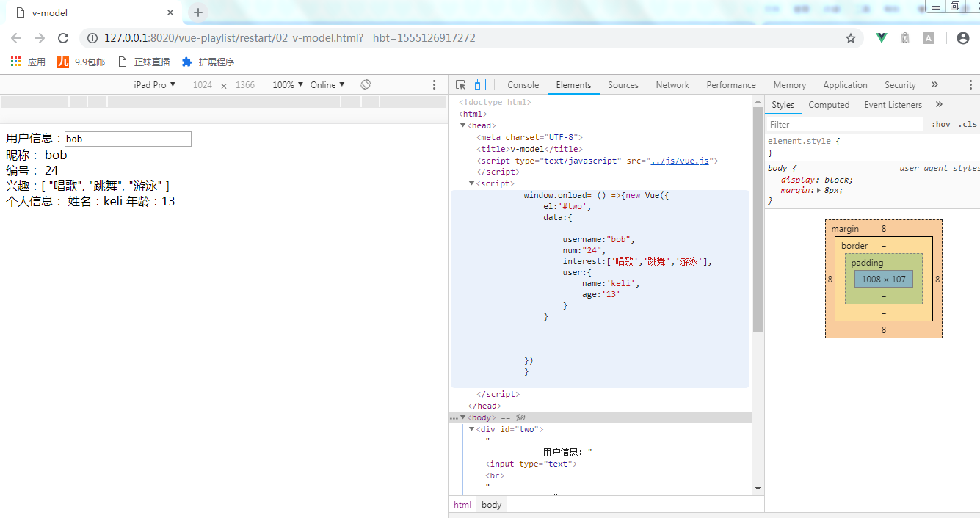Screen dimensions: 980x518
Task: Close the v-model browser tab
Action: [170, 12]
